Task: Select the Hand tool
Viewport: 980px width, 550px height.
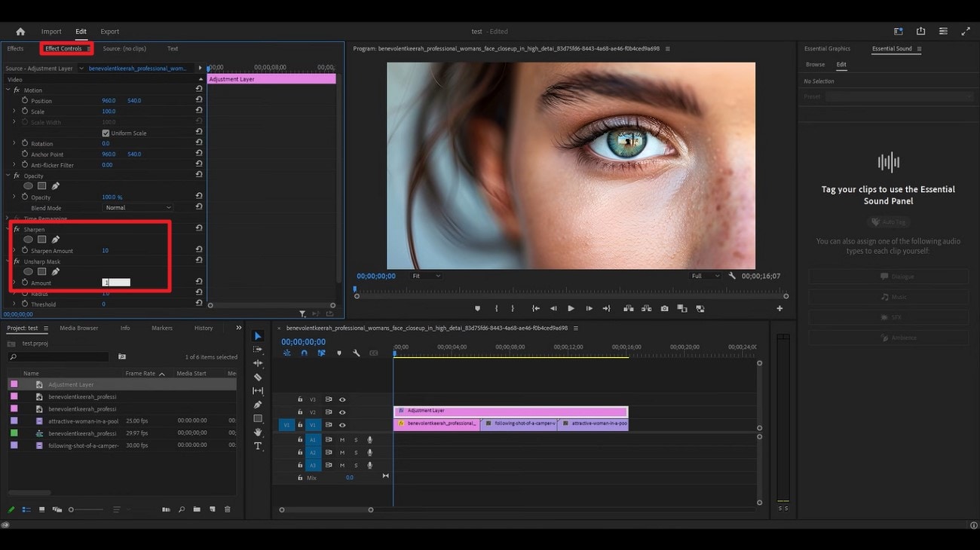Action: point(258,432)
